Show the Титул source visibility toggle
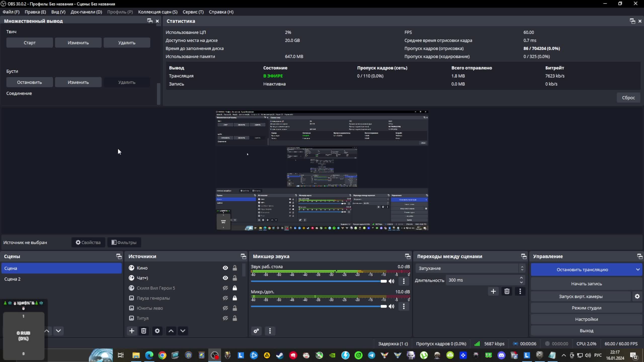The height and width of the screenshot is (362, 644). (x=225, y=318)
